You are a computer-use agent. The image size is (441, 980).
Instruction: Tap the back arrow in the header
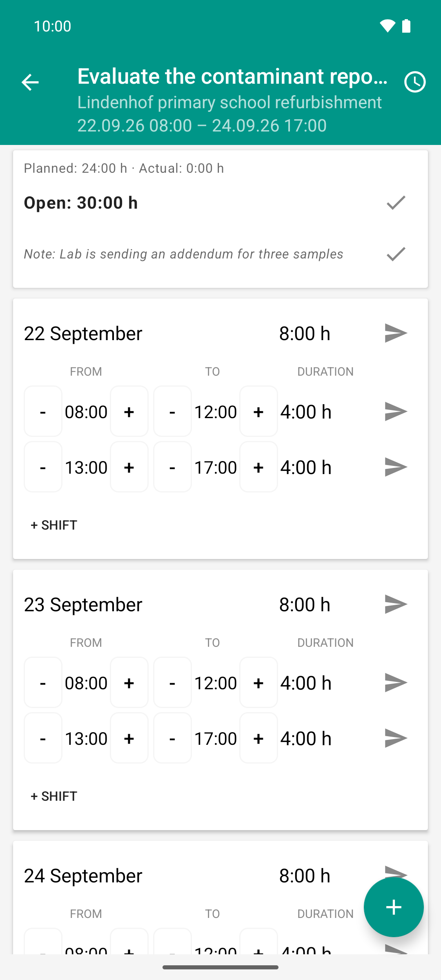[30, 82]
